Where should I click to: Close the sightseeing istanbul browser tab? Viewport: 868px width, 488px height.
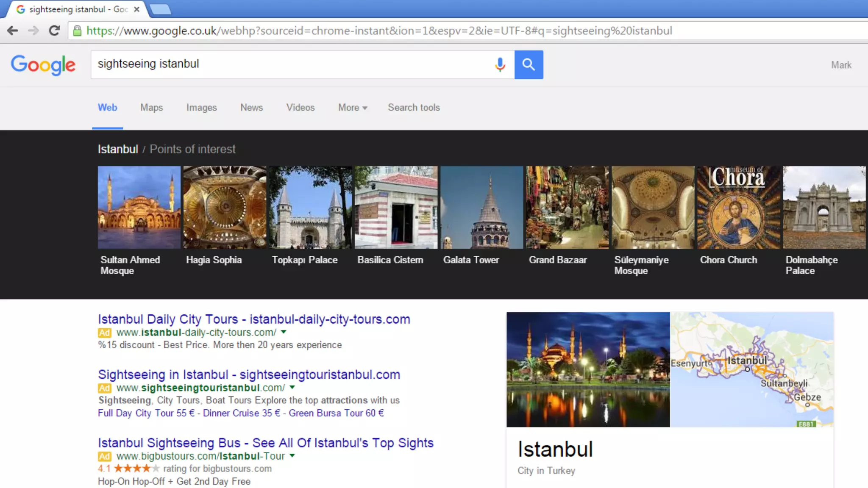coord(136,9)
